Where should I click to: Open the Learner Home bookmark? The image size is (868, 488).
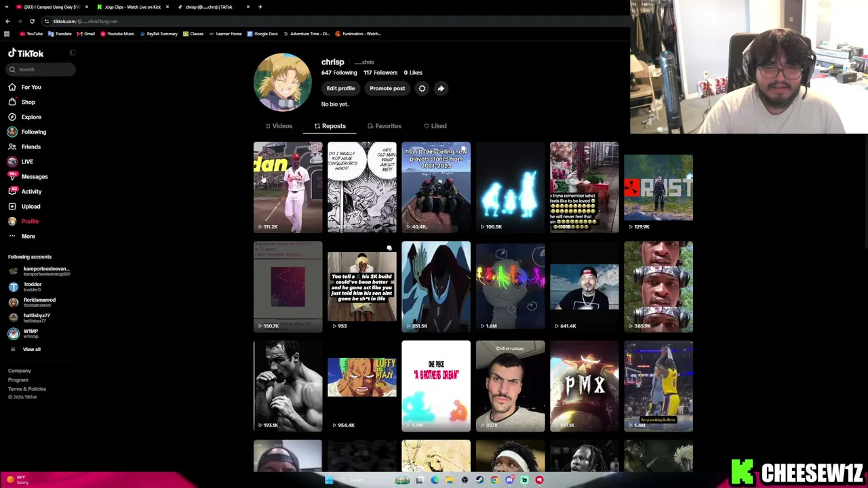[x=225, y=33]
